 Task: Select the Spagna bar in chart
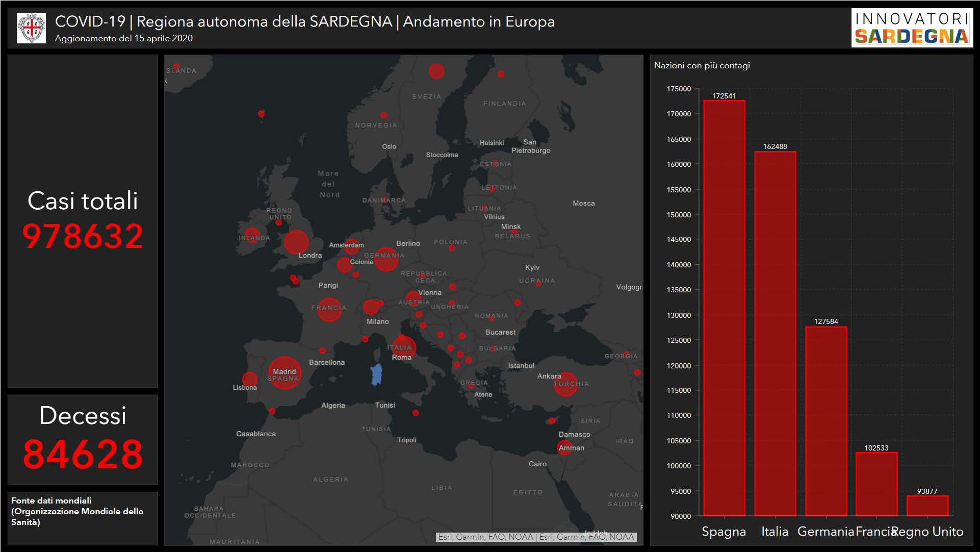point(724,308)
